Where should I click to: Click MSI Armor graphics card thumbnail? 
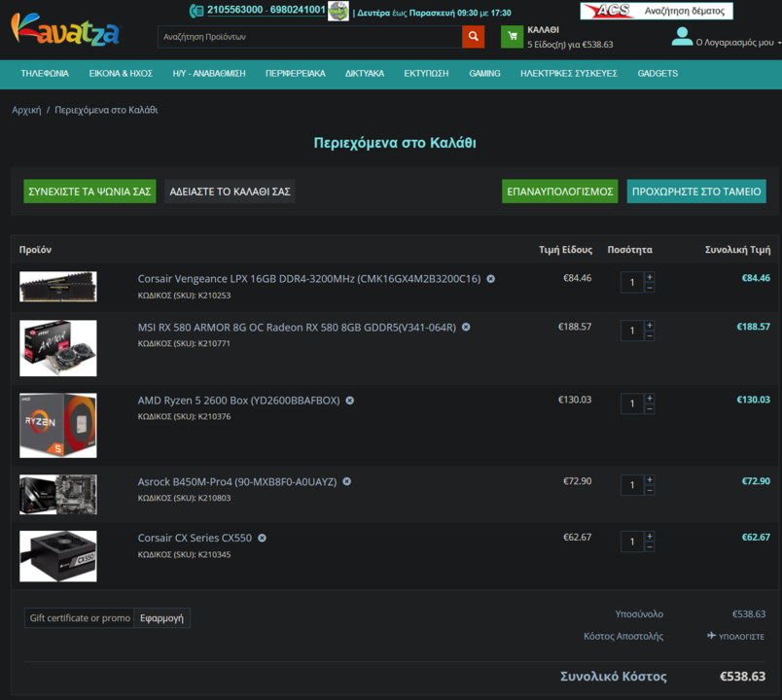57,348
